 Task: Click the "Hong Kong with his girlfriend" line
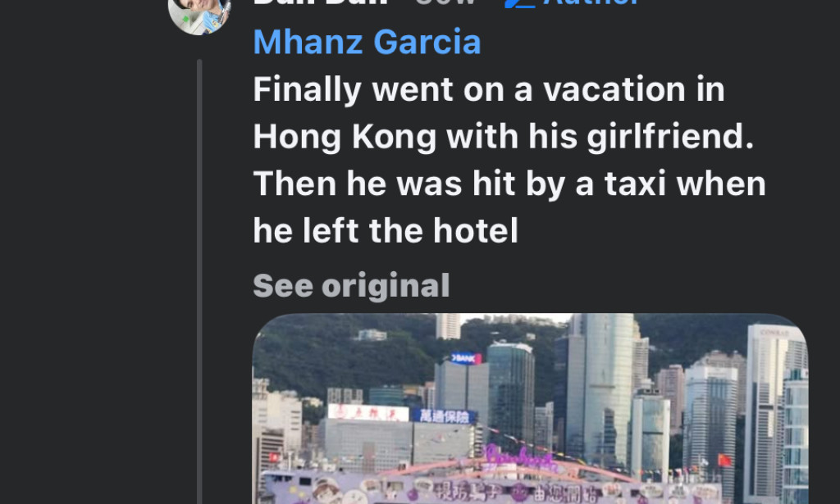[x=503, y=136]
